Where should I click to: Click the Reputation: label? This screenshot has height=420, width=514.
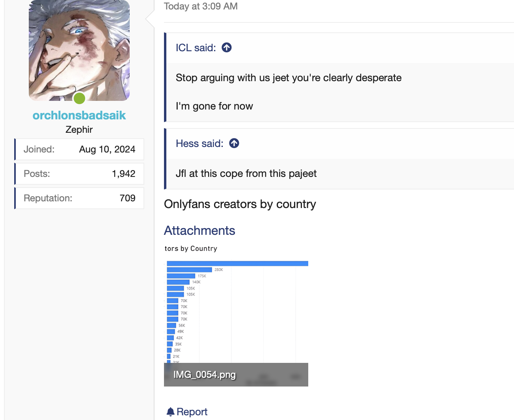tap(48, 198)
